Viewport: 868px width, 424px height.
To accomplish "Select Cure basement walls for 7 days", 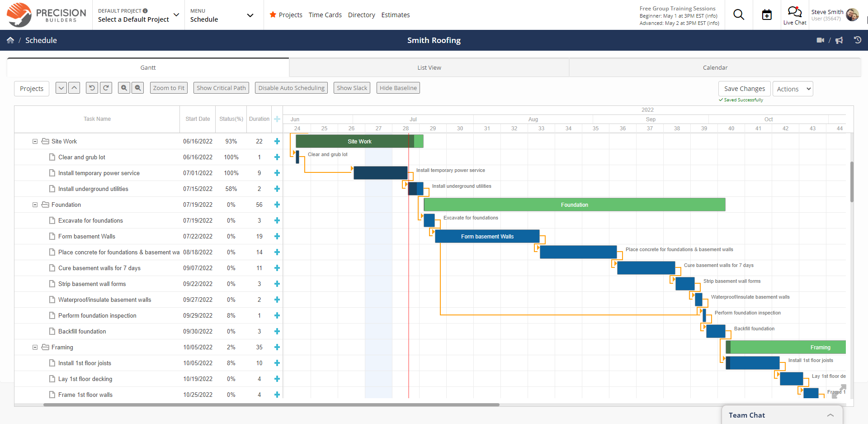I will point(148,268).
